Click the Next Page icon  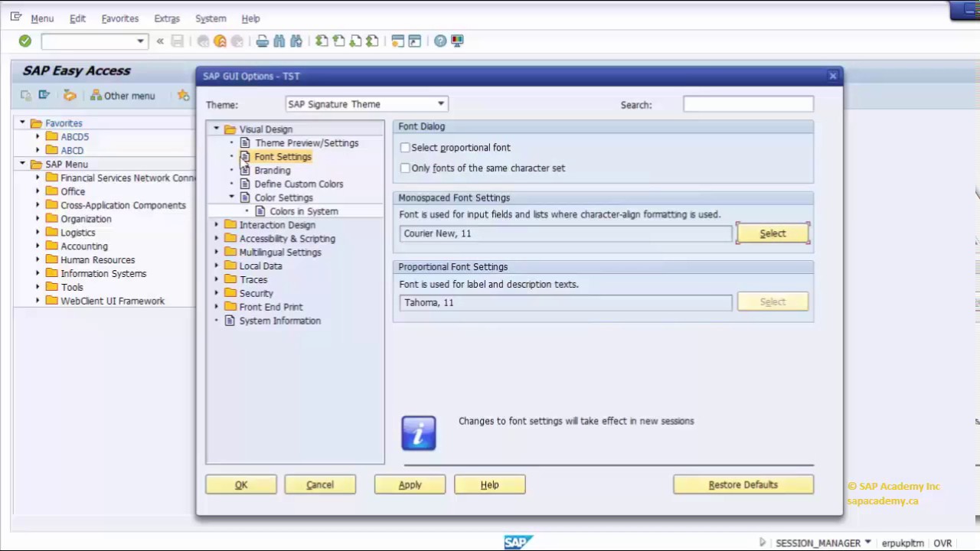[355, 41]
